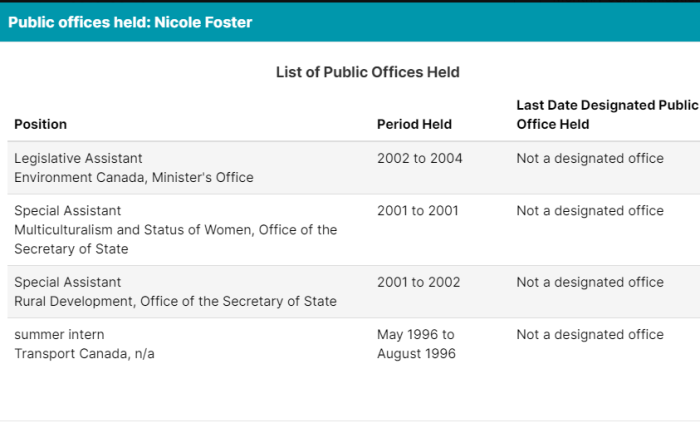Select the '2001 to 2001' period cell

pos(417,211)
